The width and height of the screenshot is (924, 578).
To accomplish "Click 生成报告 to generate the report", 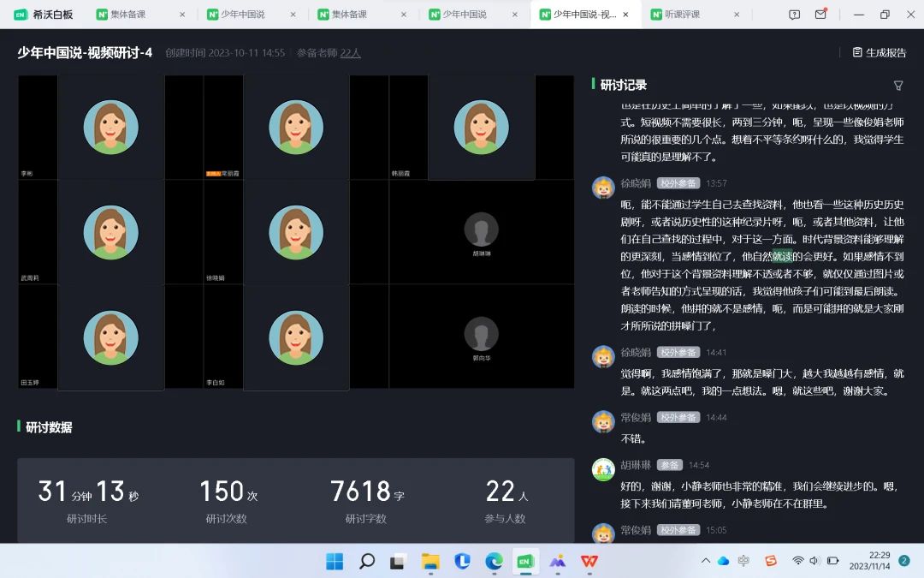I will [879, 52].
